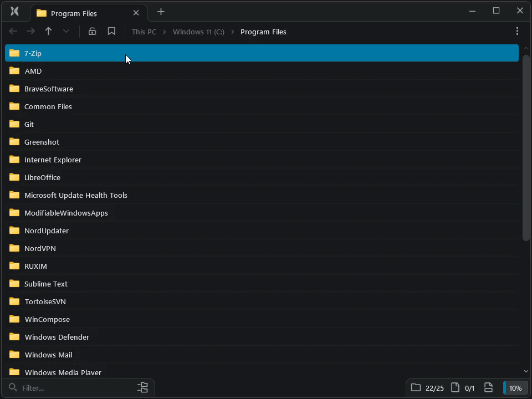Click folder icon of TortoiseSVN row
The height and width of the screenshot is (399, 532).
point(14,301)
